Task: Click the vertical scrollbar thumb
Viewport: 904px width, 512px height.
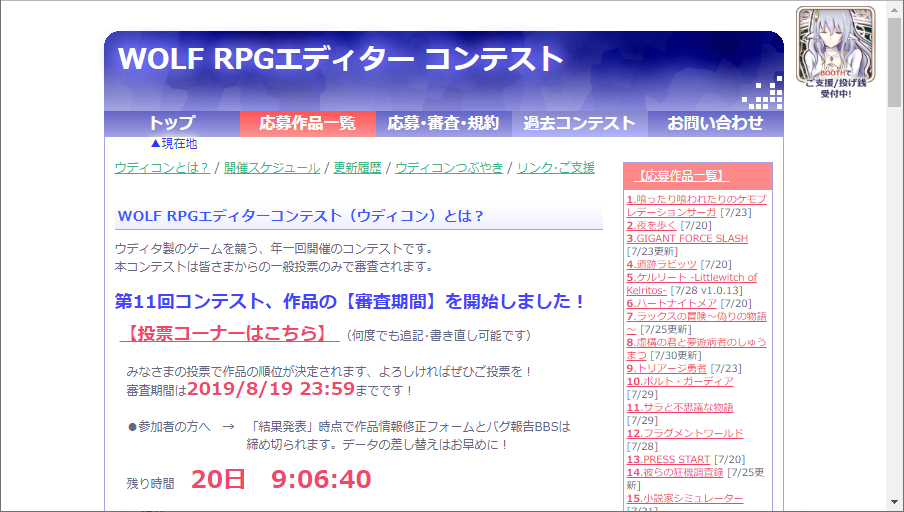Action: [x=894, y=62]
